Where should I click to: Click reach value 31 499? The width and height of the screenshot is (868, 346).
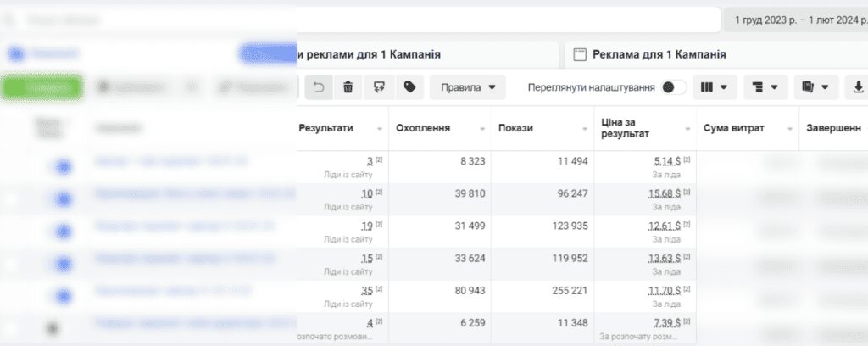coord(470,226)
